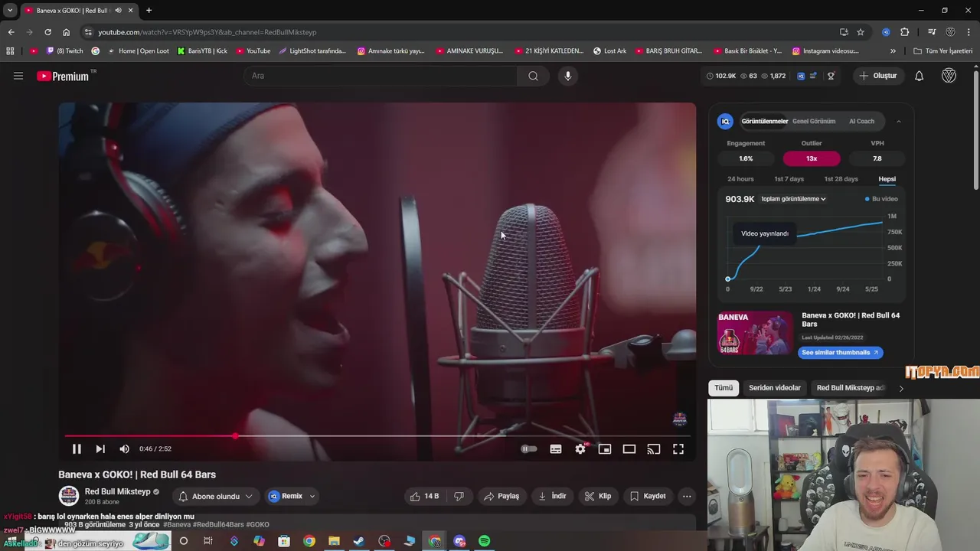Toggle the autoplay switch
This screenshot has height=551, width=980.
pyautogui.click(x=529, y=449)
